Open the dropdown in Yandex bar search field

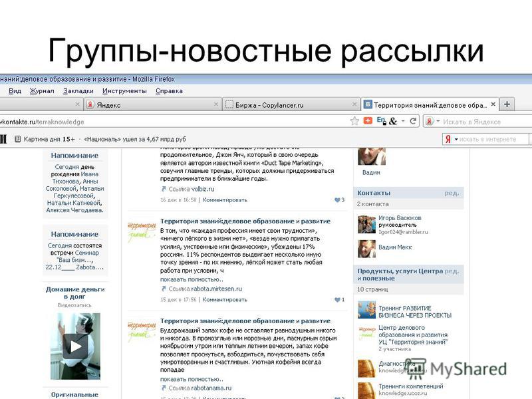coord(456,139)
